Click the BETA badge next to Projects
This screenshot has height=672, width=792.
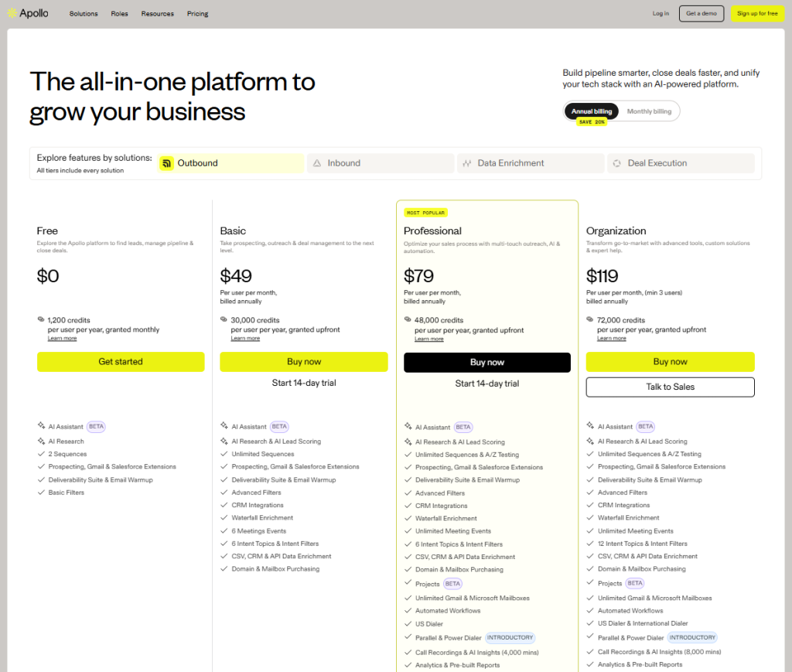coord(452,584)
